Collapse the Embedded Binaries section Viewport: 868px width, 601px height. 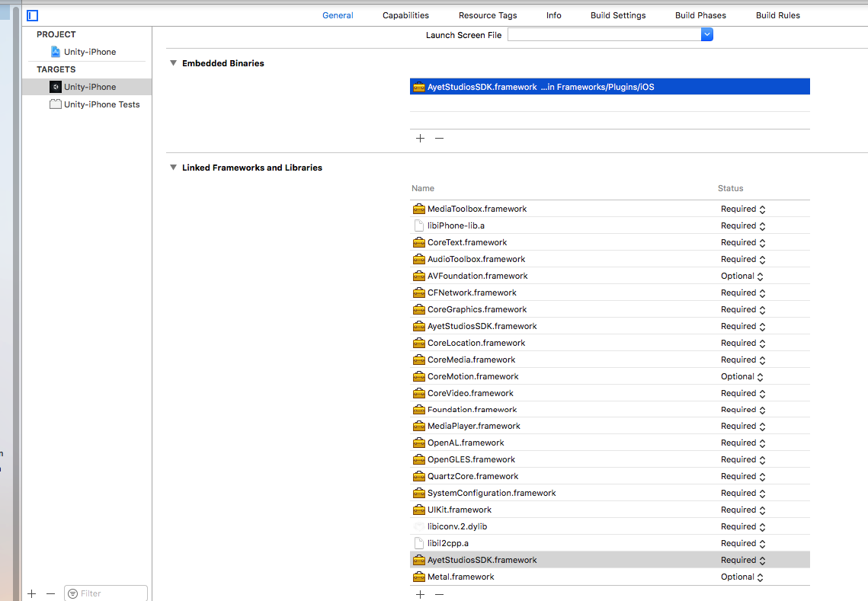click(x=173, y=63)
